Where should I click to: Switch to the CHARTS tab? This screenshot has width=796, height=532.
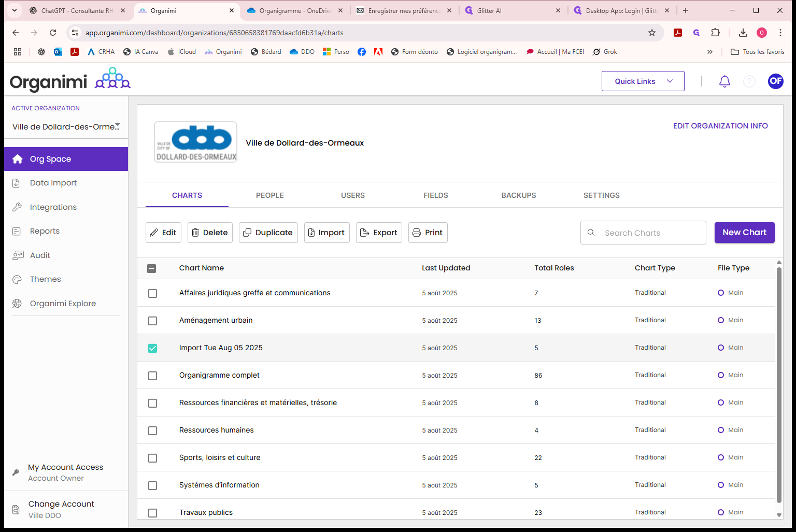(187, 195)
